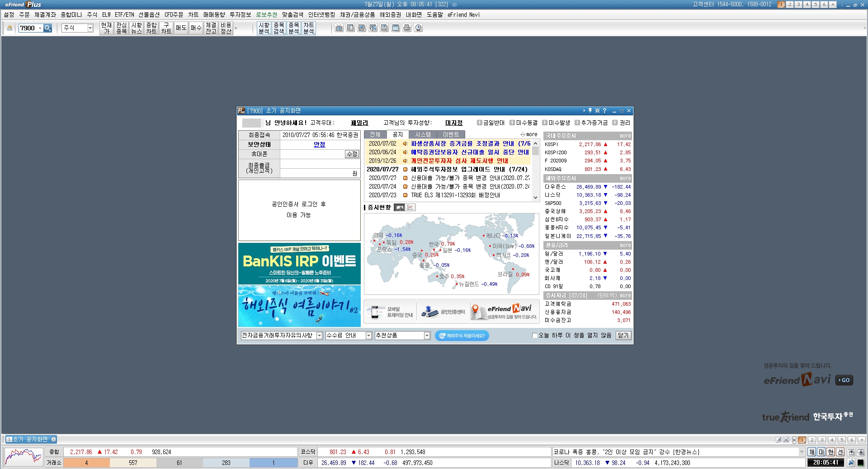
Task: Switch to the 이벤트 notices tab
Action: tap(451, 134)
